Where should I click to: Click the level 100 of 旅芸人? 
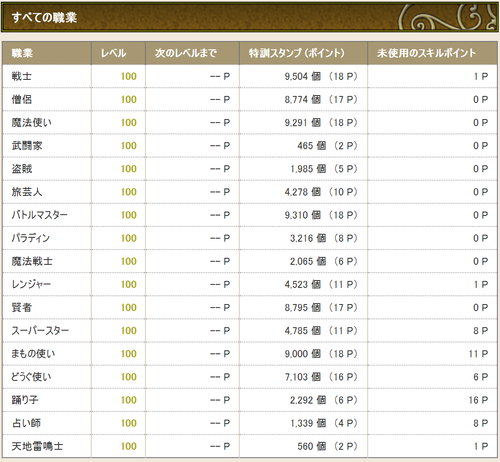pyautogui.click(x=129, y=192)
